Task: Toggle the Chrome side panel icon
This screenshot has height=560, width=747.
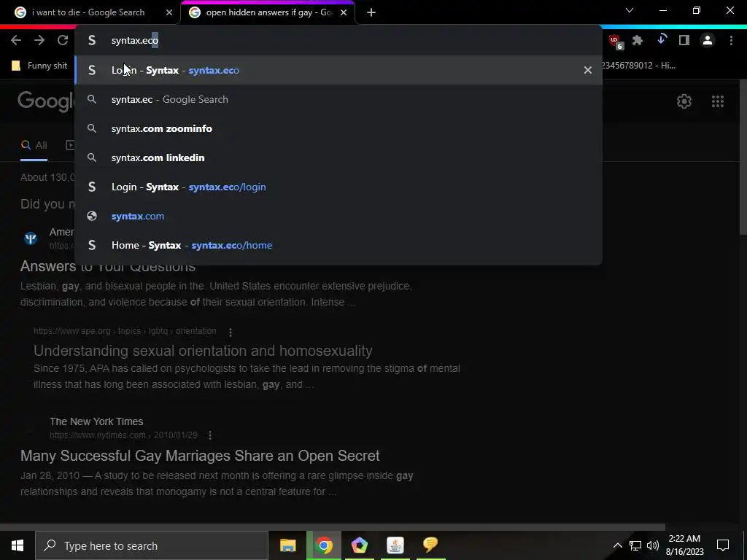Action: coord(684,41)
